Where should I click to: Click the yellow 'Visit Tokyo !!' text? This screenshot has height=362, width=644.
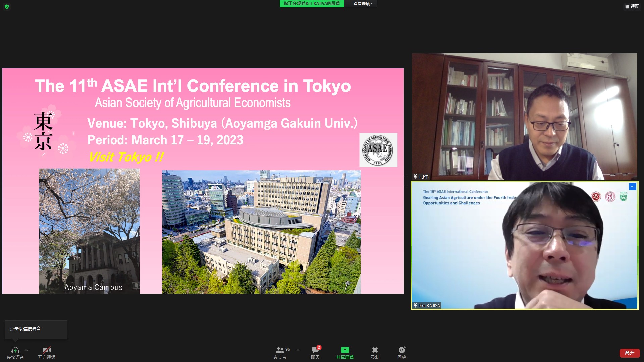(x=126, y=157)
